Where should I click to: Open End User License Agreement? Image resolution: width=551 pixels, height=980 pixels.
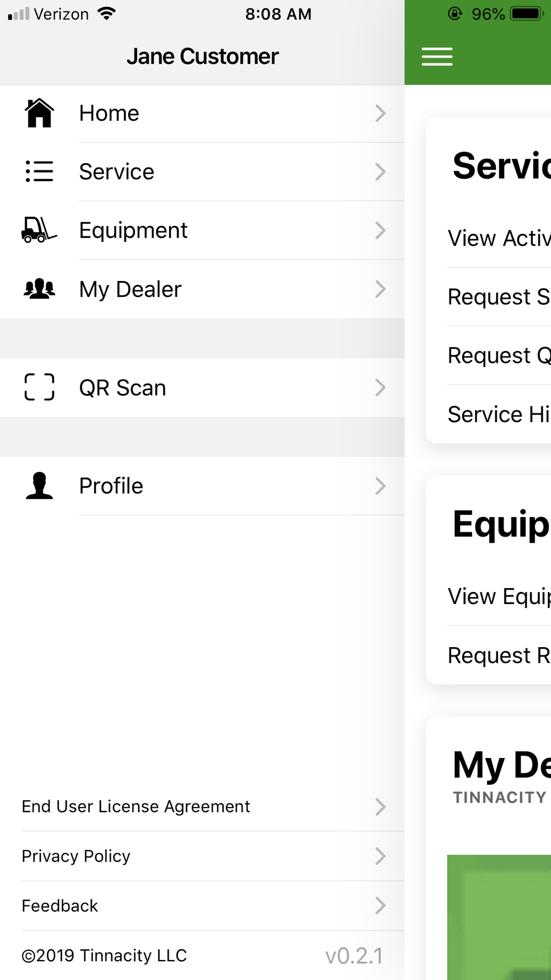pos(136,806)
